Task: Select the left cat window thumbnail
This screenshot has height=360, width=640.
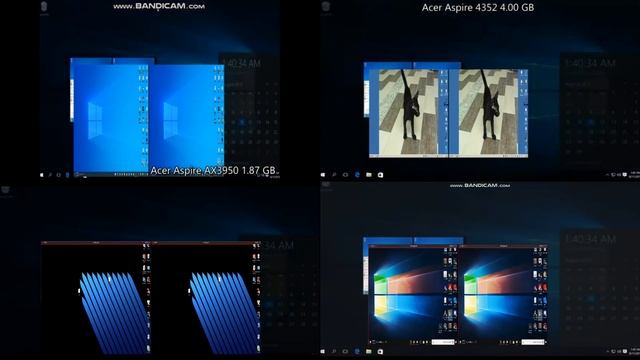Action: (409, 113)
